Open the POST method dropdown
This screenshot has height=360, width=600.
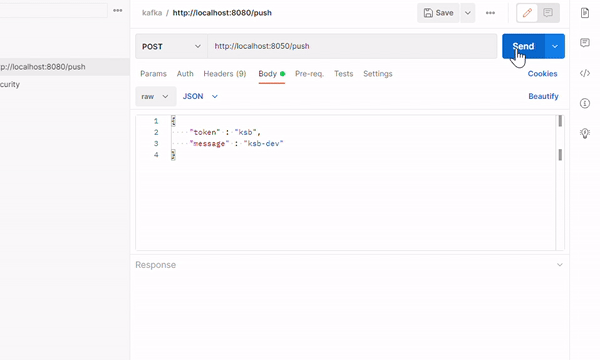[171, 46]
